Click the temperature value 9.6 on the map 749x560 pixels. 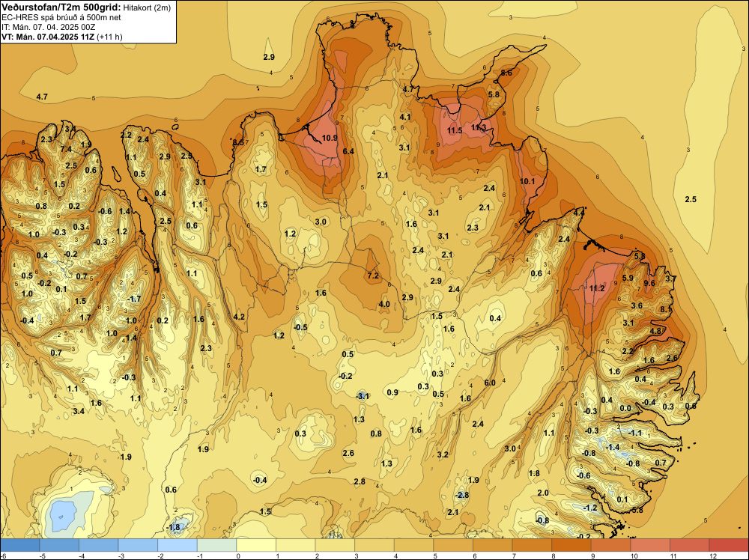coord(649,283)
